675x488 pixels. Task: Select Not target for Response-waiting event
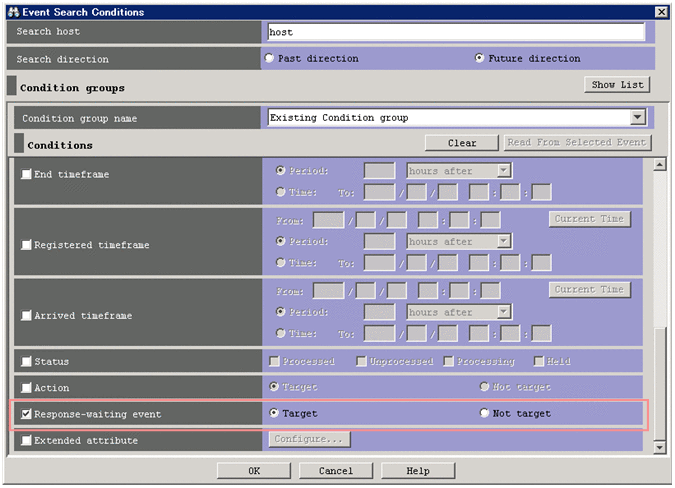485,413
